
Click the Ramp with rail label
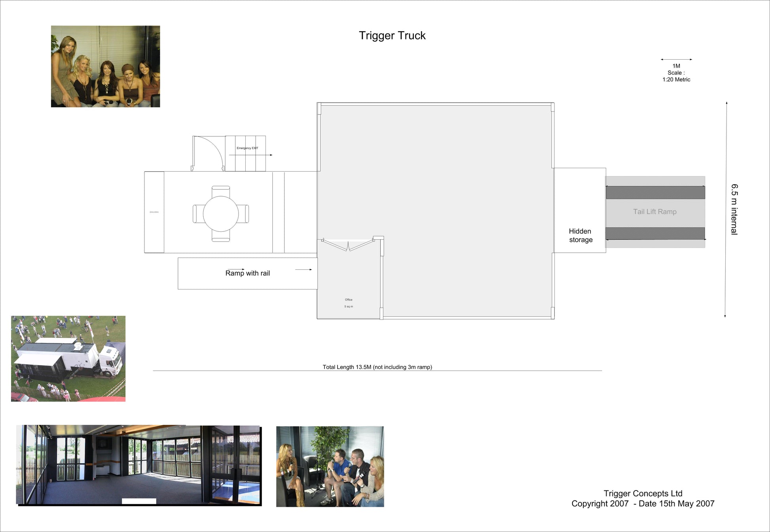247,273
